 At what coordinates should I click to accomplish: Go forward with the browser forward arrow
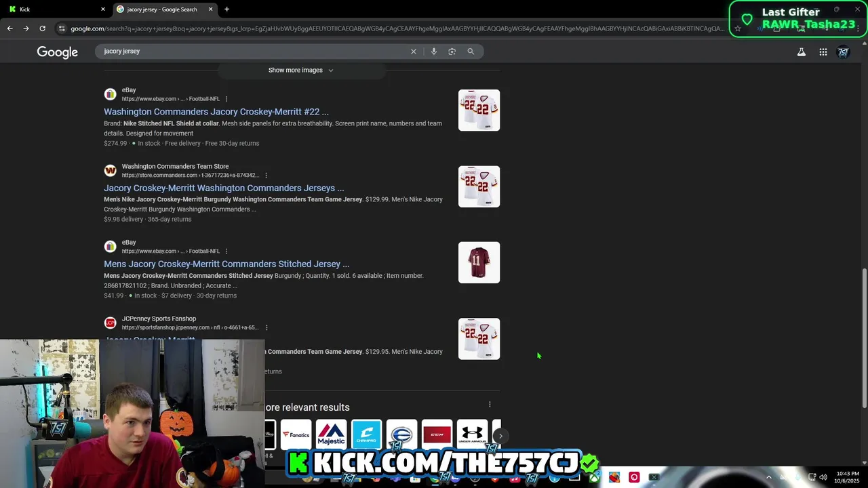[26, 28]
